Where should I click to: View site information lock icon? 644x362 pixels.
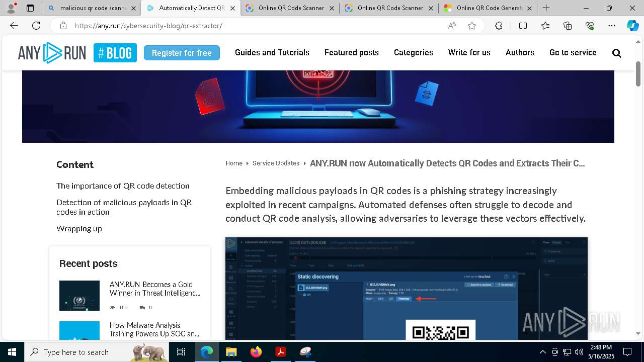pyautogui.click(x=63, y=26)
